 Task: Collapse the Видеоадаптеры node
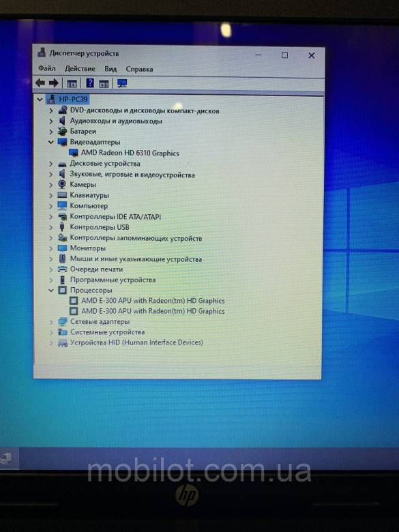pos(51,142)
